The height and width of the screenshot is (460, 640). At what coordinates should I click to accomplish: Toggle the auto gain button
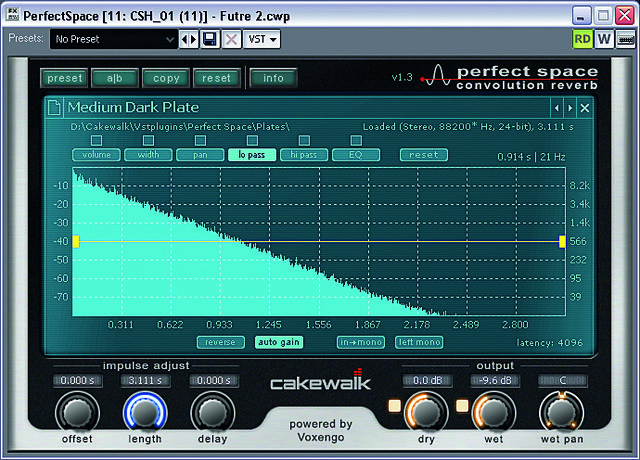click(279, 342)
